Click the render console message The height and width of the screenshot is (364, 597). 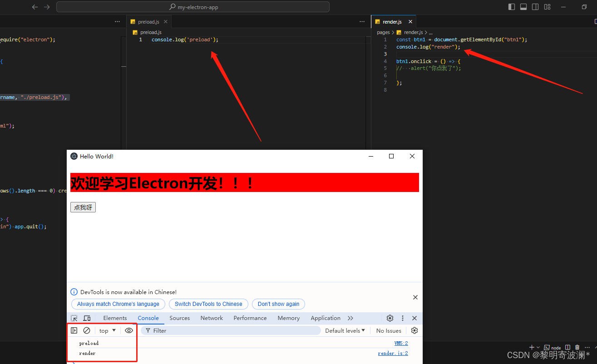87,353
